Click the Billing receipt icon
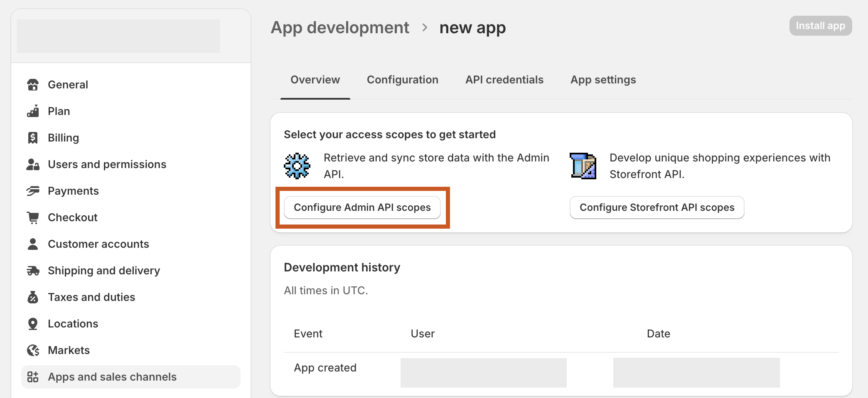Viewport: 868px width, 398px height. pos(33,138)
